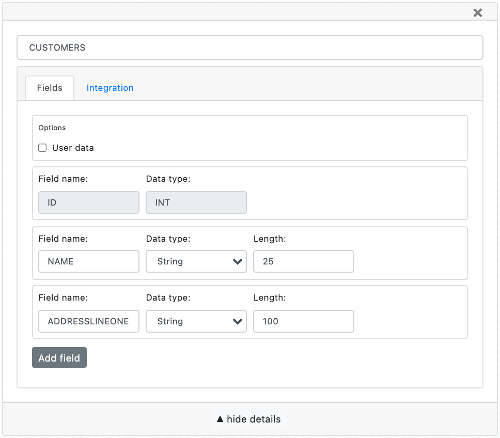Switch to the Fields tab
The image size is (500, 438).
50,88
